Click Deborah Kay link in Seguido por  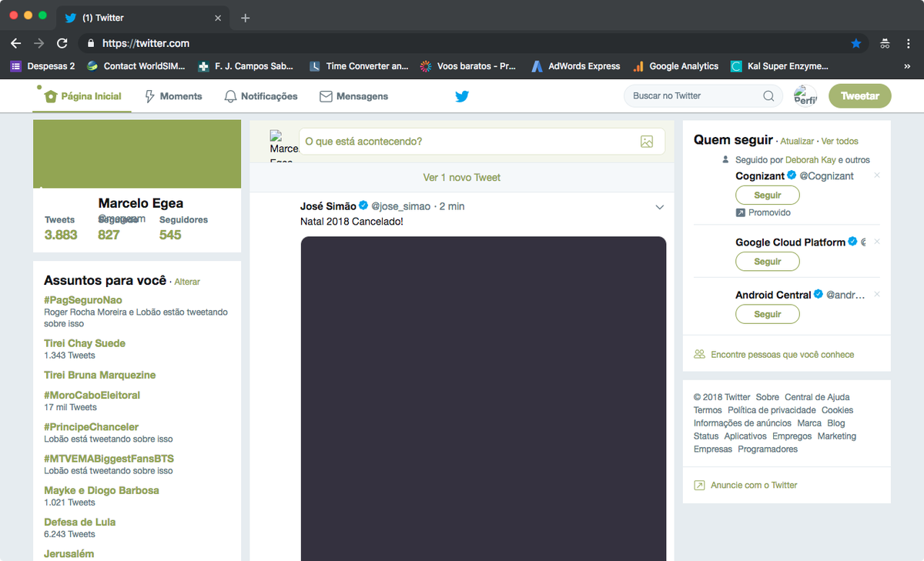(811, 160)
